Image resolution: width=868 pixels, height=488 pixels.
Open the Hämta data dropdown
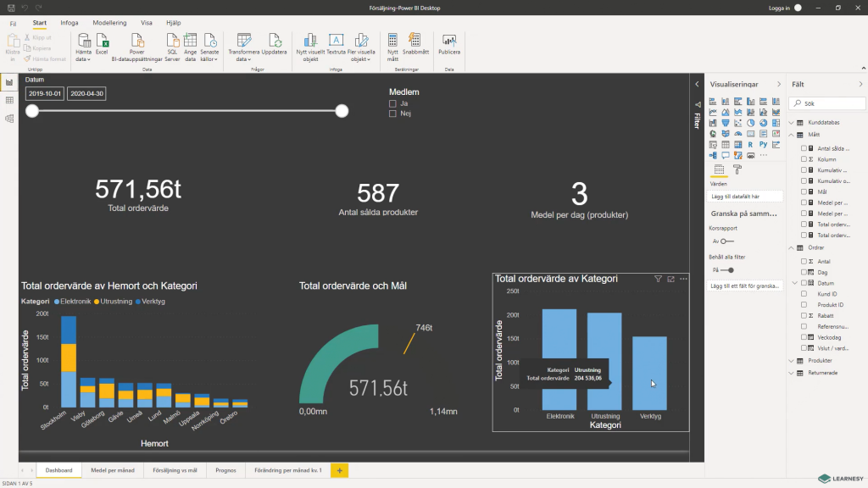click(84, 47)
